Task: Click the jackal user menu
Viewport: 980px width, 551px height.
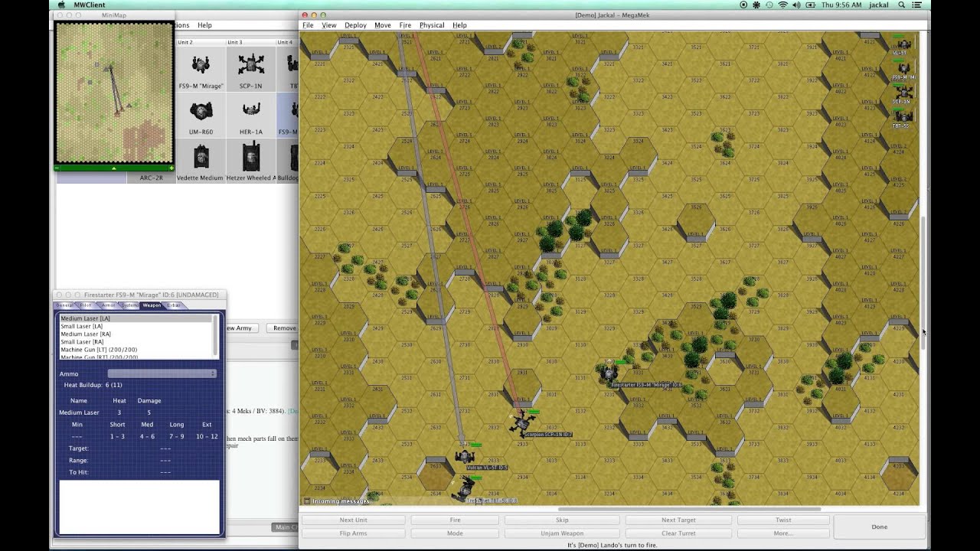Action: click(879, 5)
